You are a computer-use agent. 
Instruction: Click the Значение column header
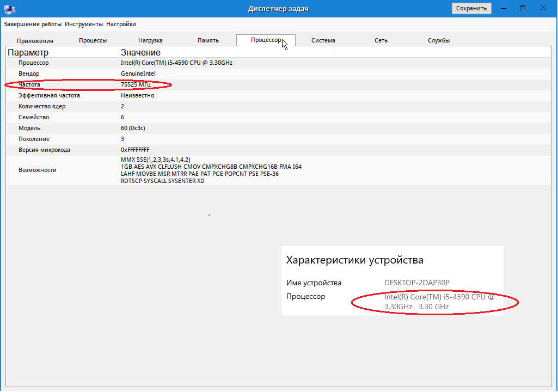(226, 52)
